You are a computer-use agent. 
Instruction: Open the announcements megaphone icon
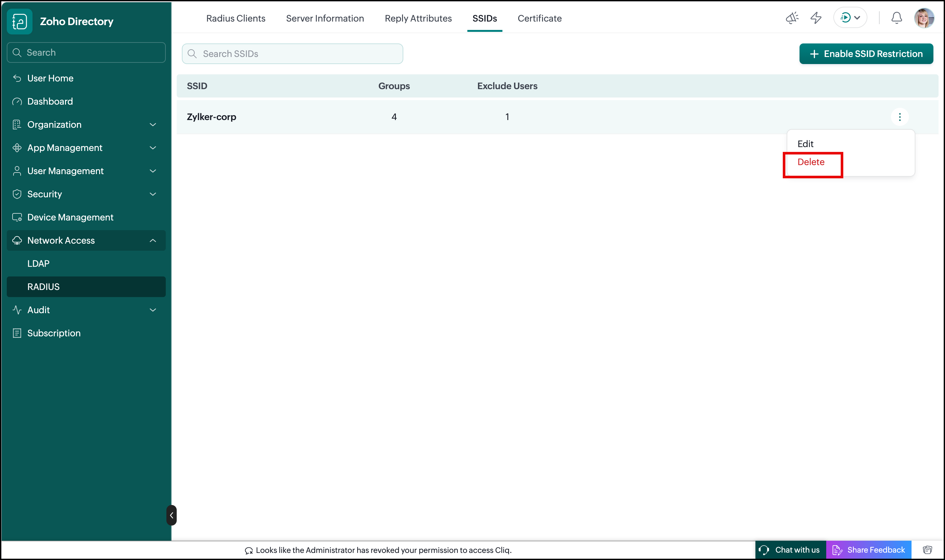click(792, 18)
